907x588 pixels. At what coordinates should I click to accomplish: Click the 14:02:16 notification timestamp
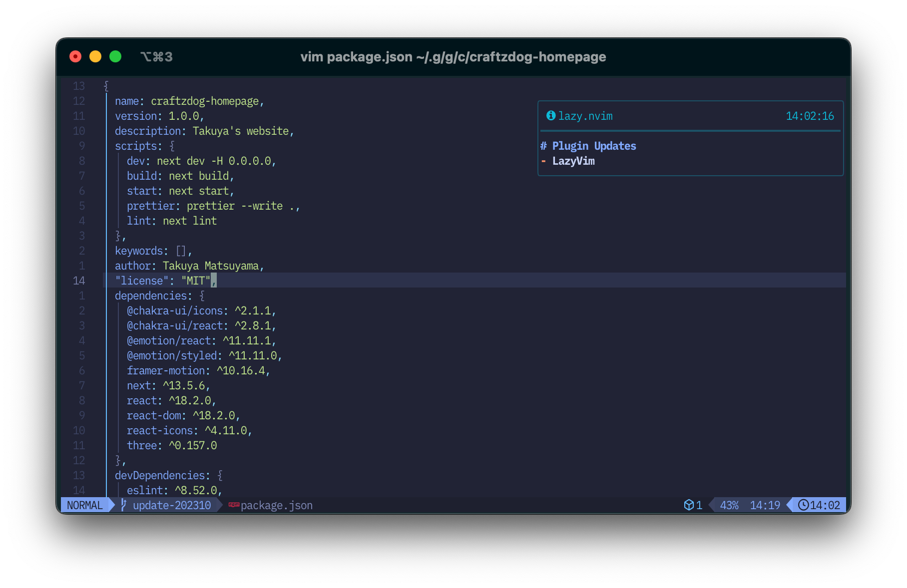click(x=810, y=116)
